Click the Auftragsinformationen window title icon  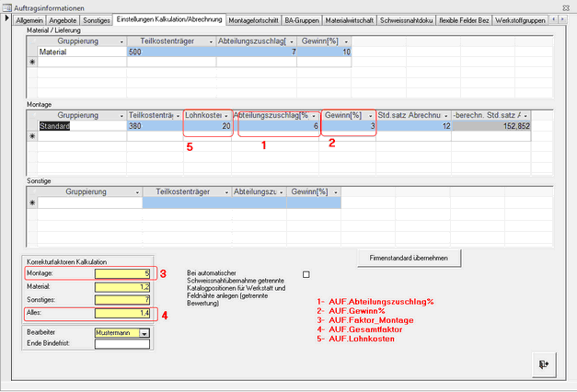pos(7,6)
